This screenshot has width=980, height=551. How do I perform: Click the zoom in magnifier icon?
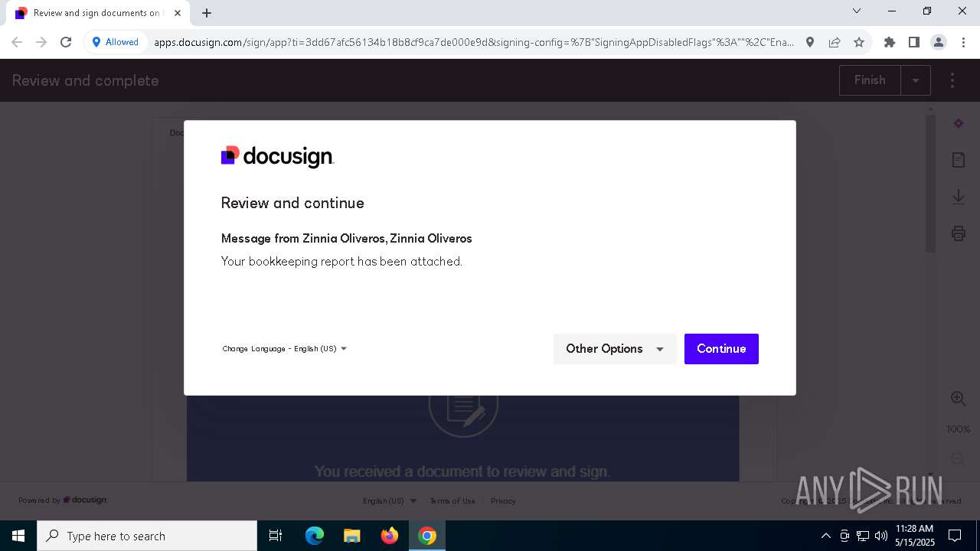(x=958, y=398)
